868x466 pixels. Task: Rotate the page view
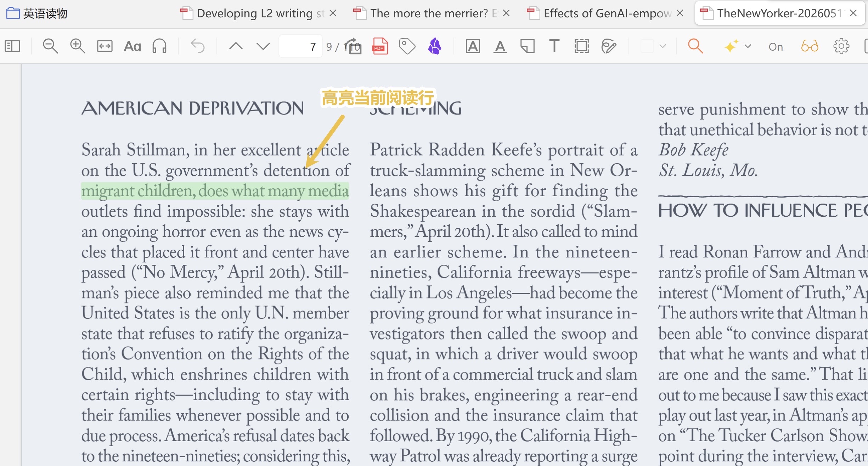[x=354, y=46]
